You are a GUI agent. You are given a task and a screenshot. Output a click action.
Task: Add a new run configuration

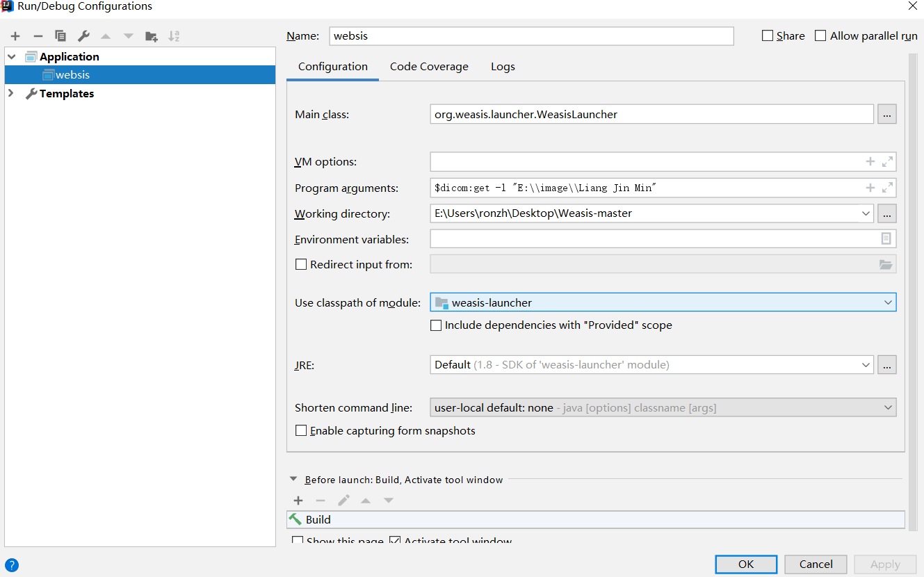pyautogui.click(x=15, y=35)
